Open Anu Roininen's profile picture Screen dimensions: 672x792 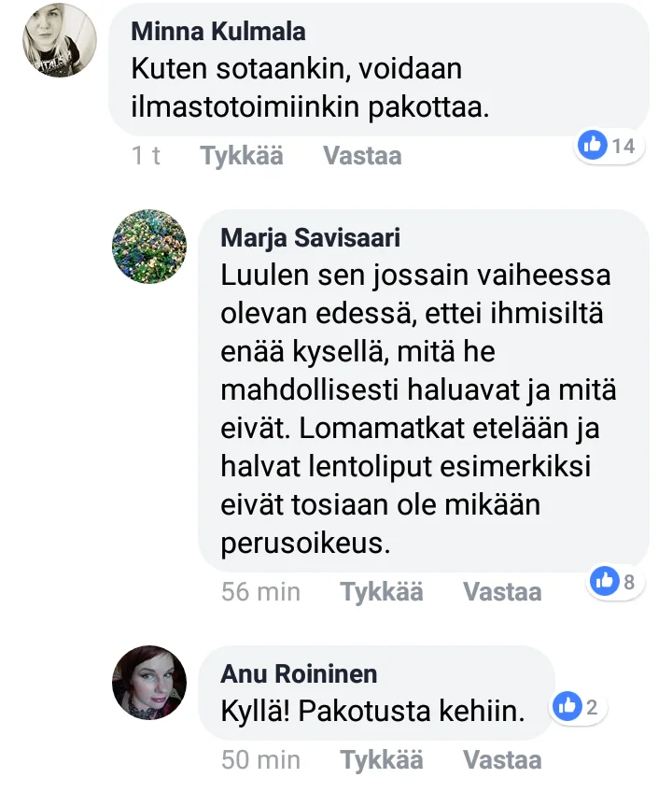[149, 683]
